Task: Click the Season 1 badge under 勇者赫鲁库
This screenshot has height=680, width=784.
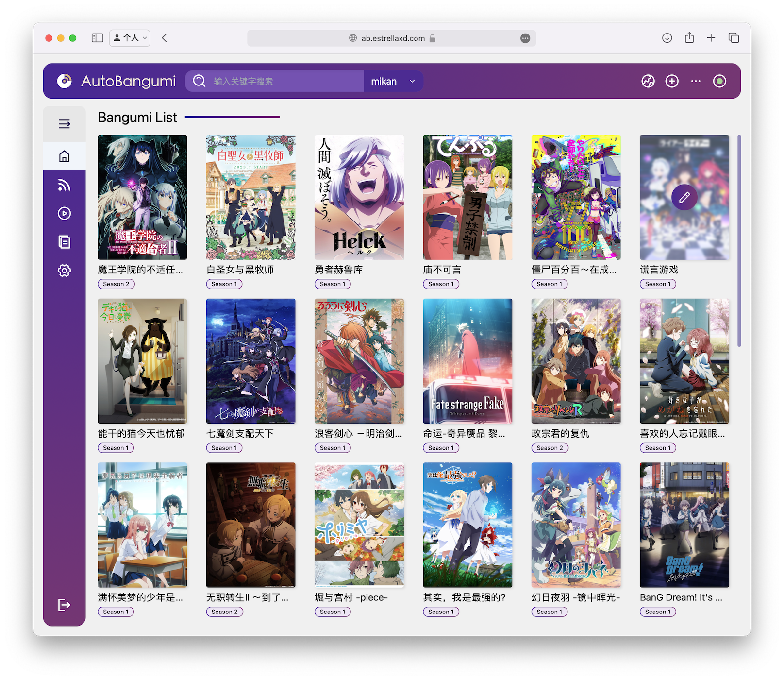Action: point(332,284)
